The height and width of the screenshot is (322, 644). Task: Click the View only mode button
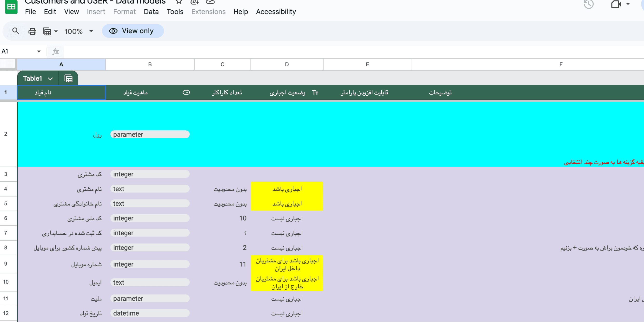(133, 31)
